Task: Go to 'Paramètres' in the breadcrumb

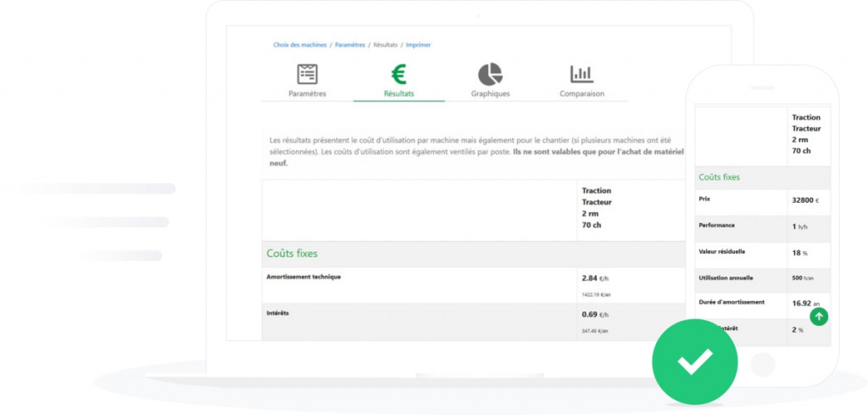Action: tap(350, 45)
